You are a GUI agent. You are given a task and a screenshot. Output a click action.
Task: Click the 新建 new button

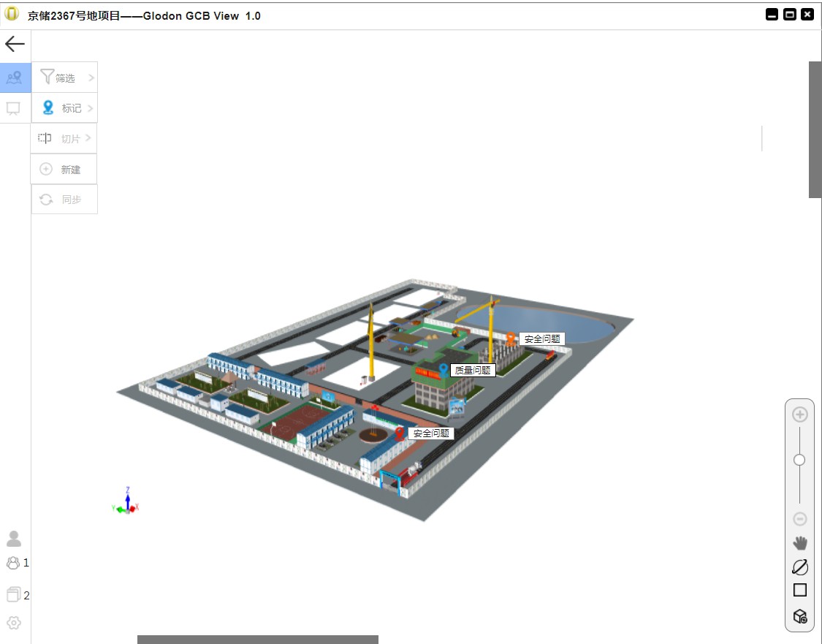[64, 169]
